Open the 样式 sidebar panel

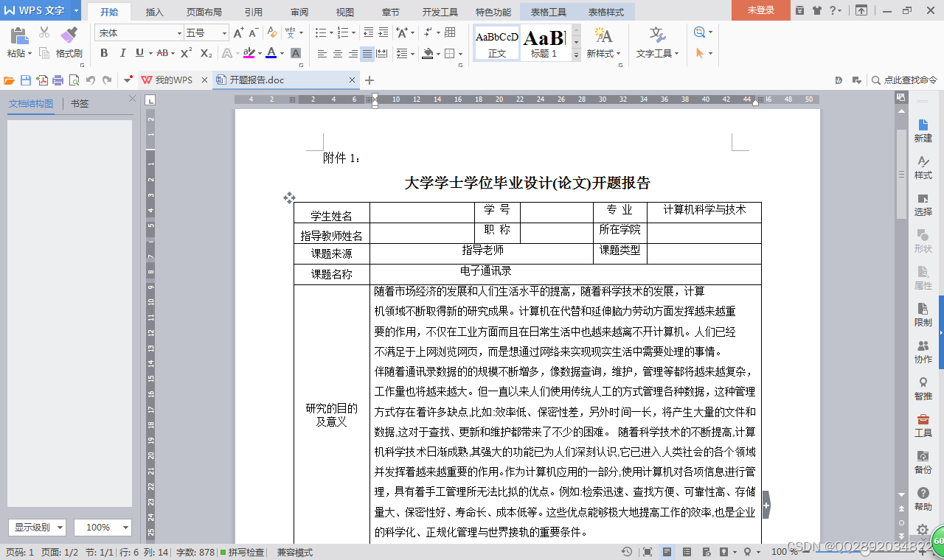tap(923, 168)
